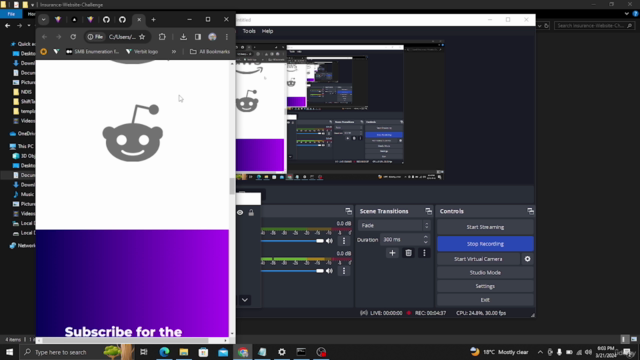Image resolution: width=640 pixels, height=360 pixels.
Task: Click Start Streaming in OBS
Action: (x=485, y=227)
